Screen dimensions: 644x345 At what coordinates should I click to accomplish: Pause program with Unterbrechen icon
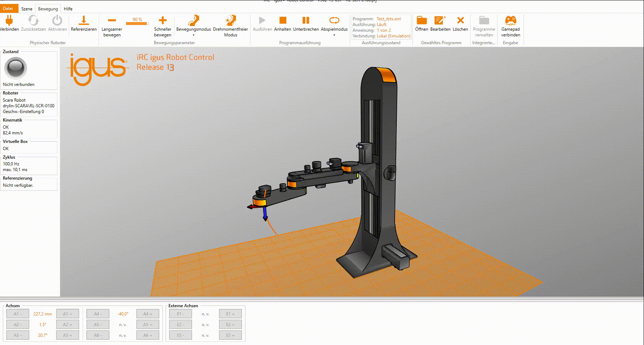click(306, 21)
